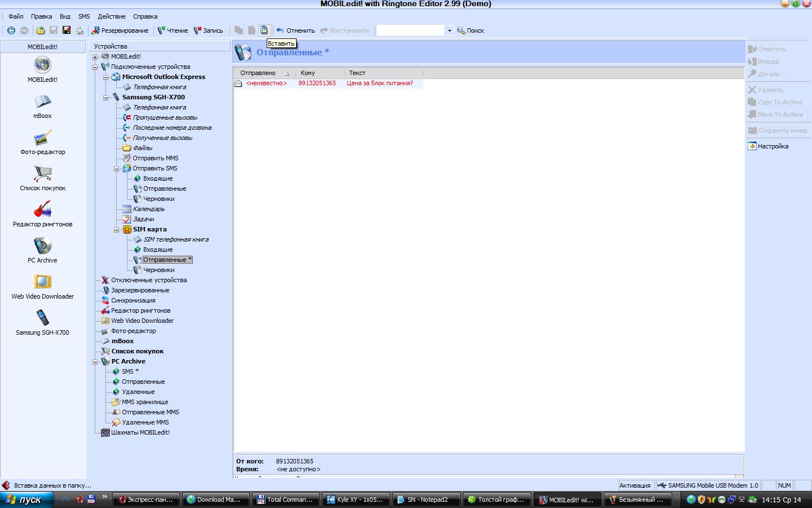
Task: Collapse the PC Archive tree node
Action: 95,362
